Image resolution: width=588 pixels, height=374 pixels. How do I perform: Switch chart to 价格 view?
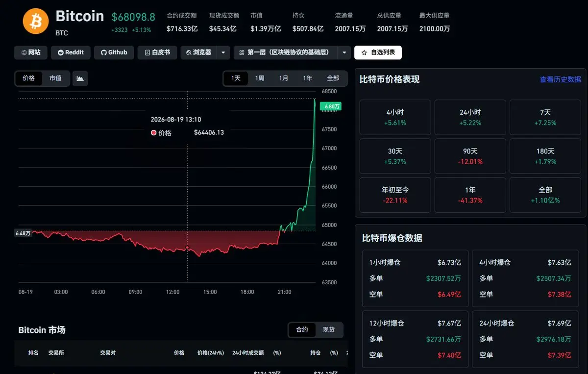click(29, 78)
